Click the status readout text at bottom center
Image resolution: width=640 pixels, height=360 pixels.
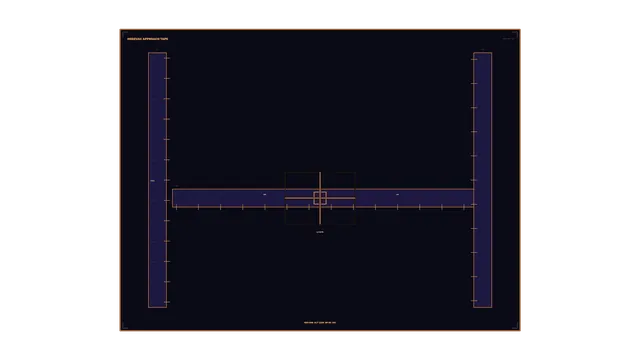[320, 322]
